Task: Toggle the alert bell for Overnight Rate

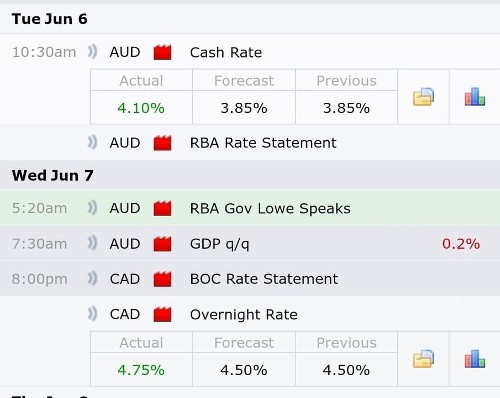Action: pos(92,314)
